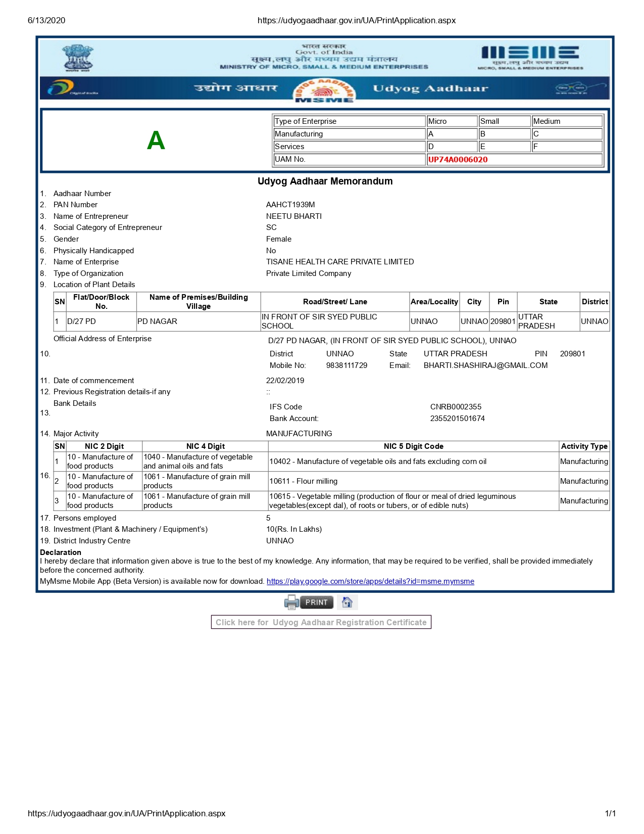Click the footer URL at bottom left

pos(126,813)
